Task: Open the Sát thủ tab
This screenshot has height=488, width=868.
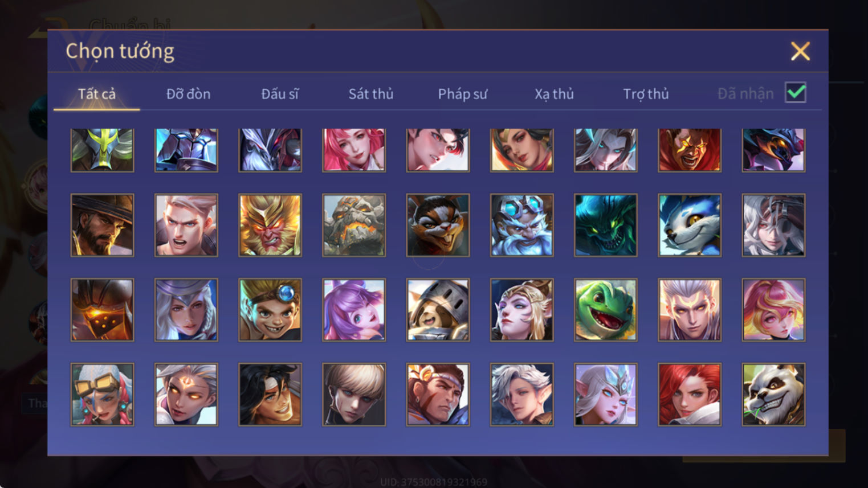Action: click(371, 94)
